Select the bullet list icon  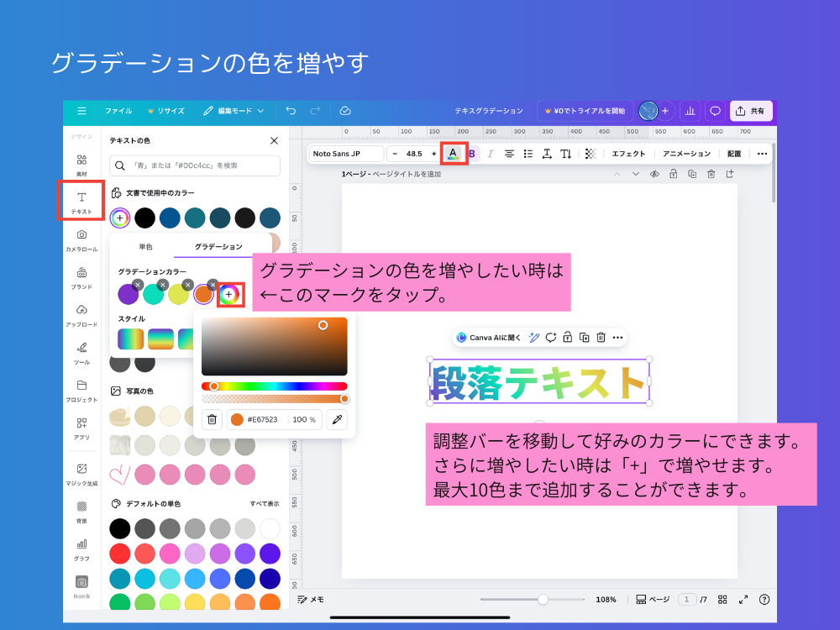click(528, 153)
